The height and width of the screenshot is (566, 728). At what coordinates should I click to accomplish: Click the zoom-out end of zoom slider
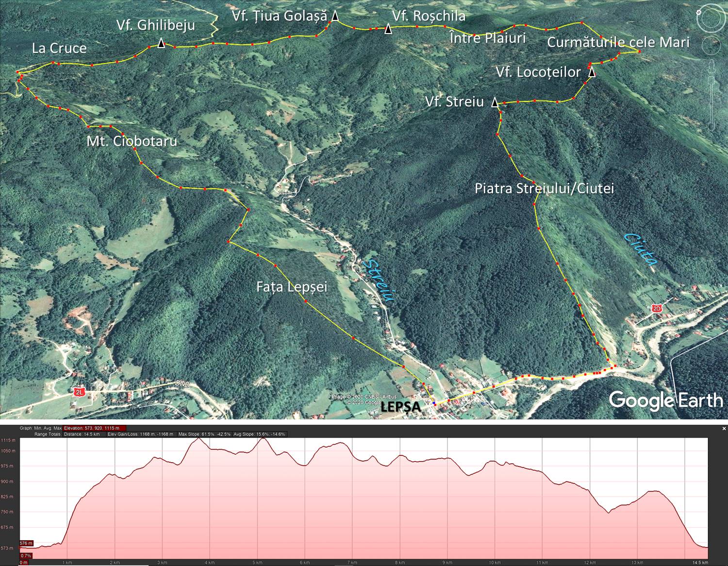711,126
